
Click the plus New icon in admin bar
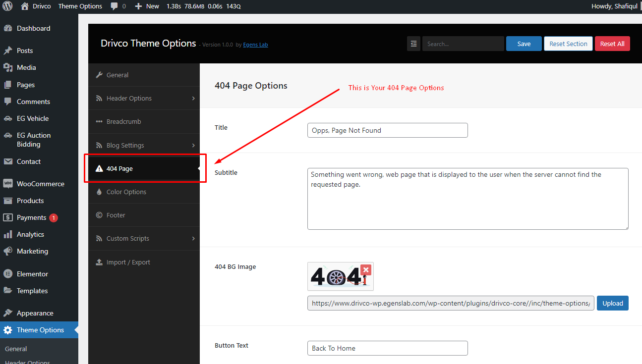pyautogui.click(x=138, y=6)
